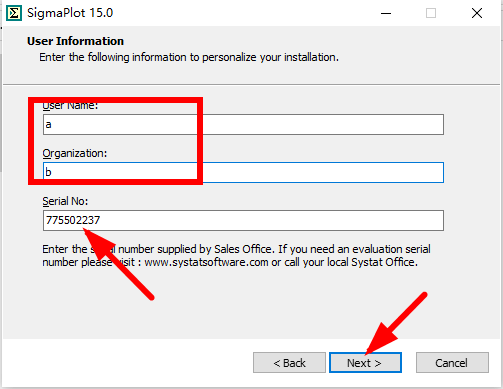Cancel the SigmaPlot installation
This screenshot has height=389, width=503.
[x=452, y=363]
